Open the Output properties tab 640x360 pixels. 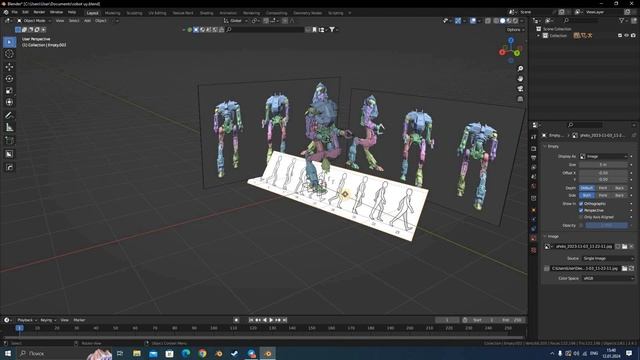pos(533,158)
